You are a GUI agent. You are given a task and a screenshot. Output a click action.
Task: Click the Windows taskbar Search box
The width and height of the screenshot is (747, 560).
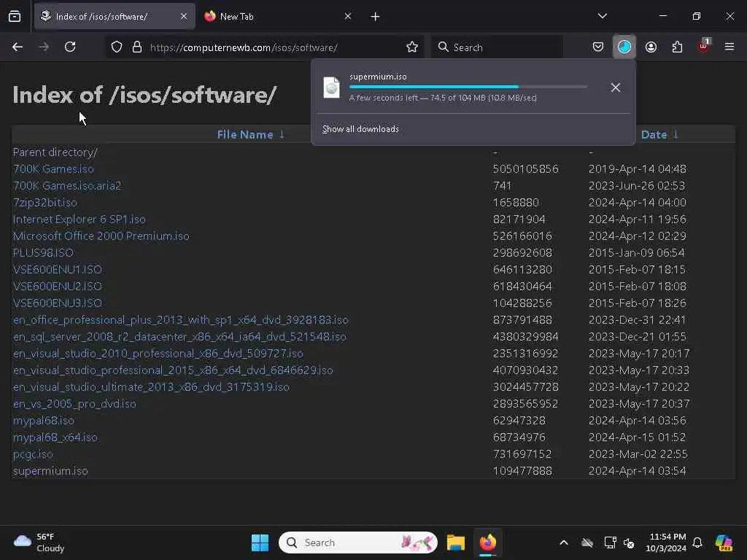point(357,542)
